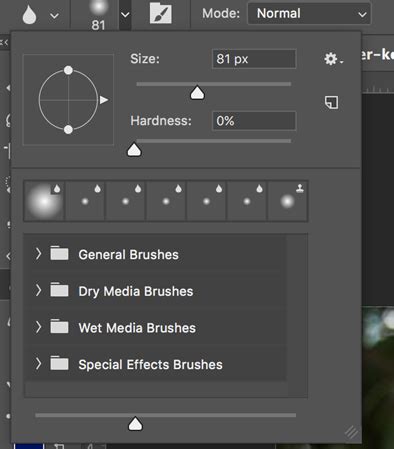Select the first large soft recent brush
Screen dimensions: 394x449
(x=44, y=201)
